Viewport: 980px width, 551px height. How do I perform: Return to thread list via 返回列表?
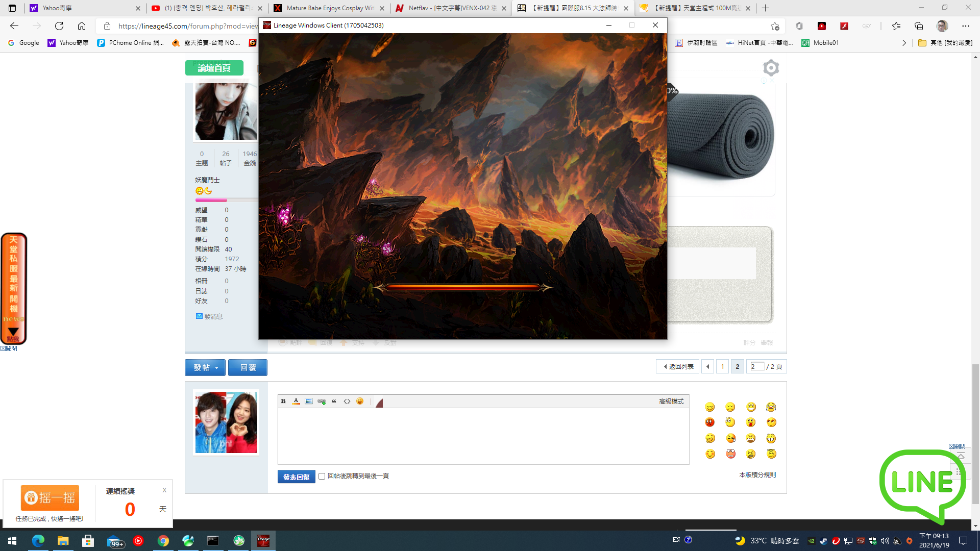point(678,366)
